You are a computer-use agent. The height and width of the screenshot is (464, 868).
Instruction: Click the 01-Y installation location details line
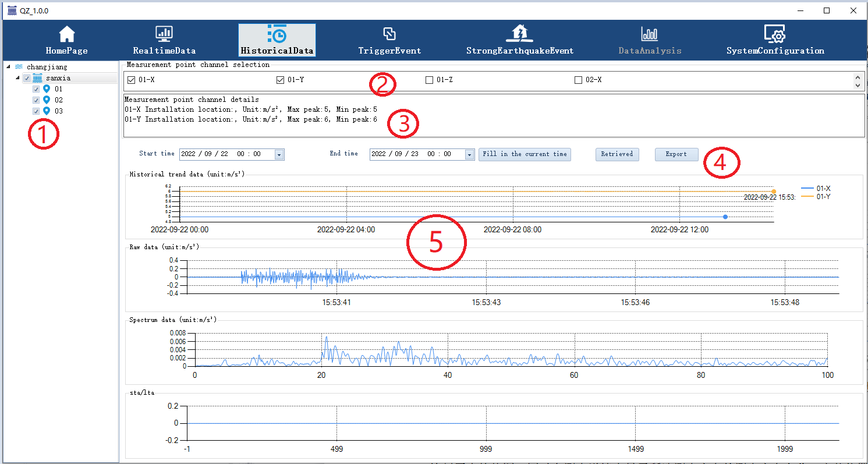[250, 119]
